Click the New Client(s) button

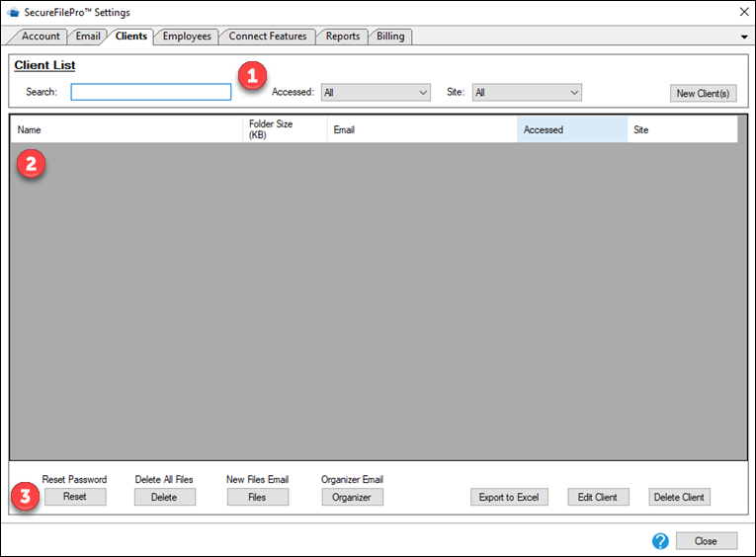(703, 94)
